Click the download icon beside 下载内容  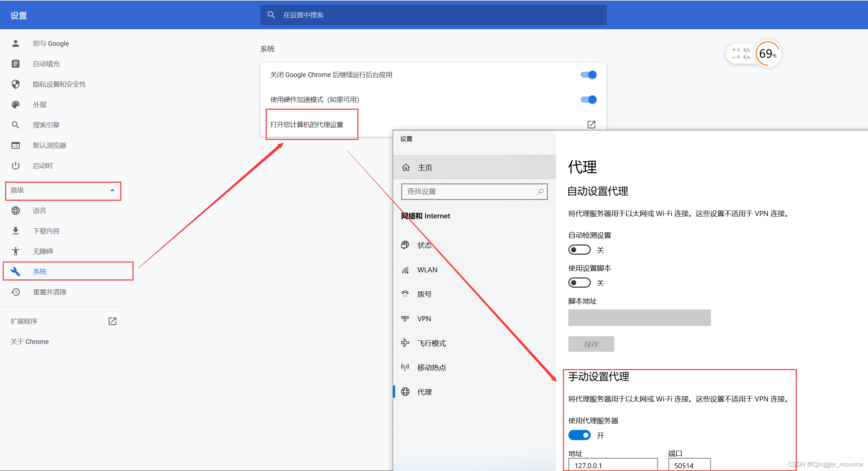pos(16,231)
